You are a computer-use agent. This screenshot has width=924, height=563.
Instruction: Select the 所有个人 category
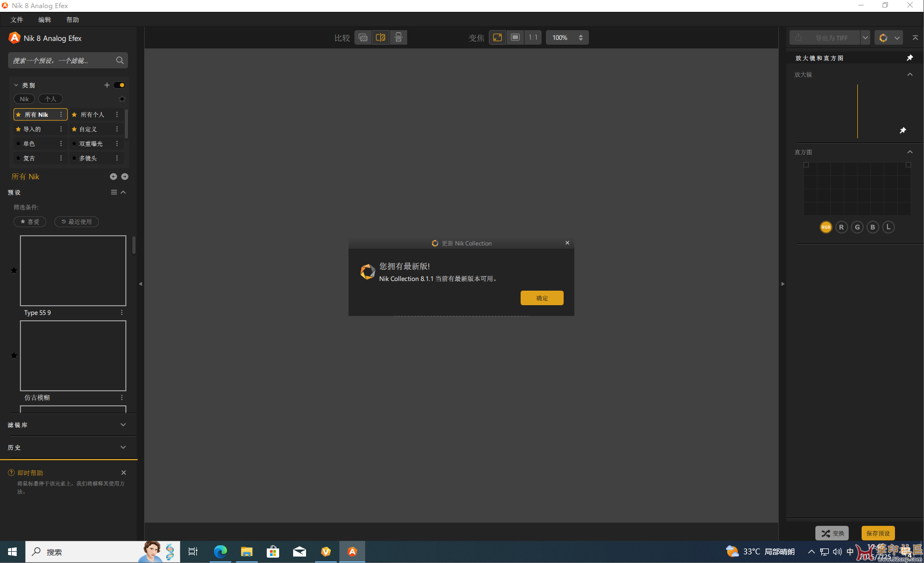click(x=92, y=115)
